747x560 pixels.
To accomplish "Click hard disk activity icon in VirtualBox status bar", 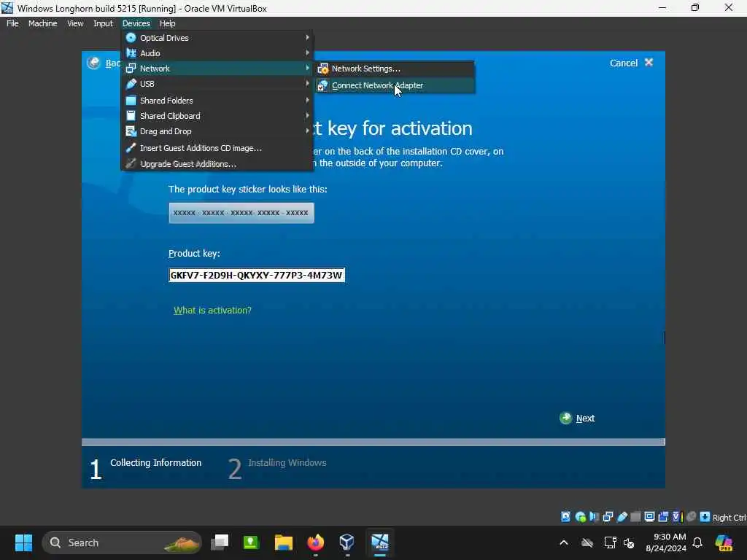I will pos(565,517).
